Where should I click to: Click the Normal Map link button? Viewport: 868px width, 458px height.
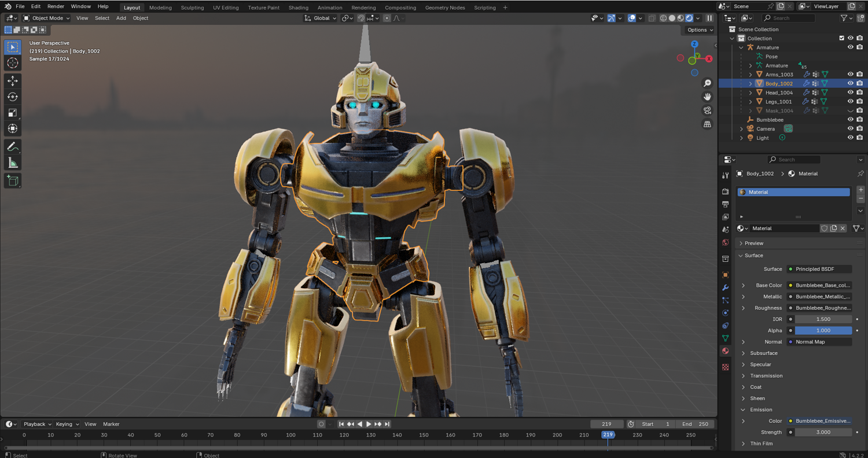click(x=819, y=342)
